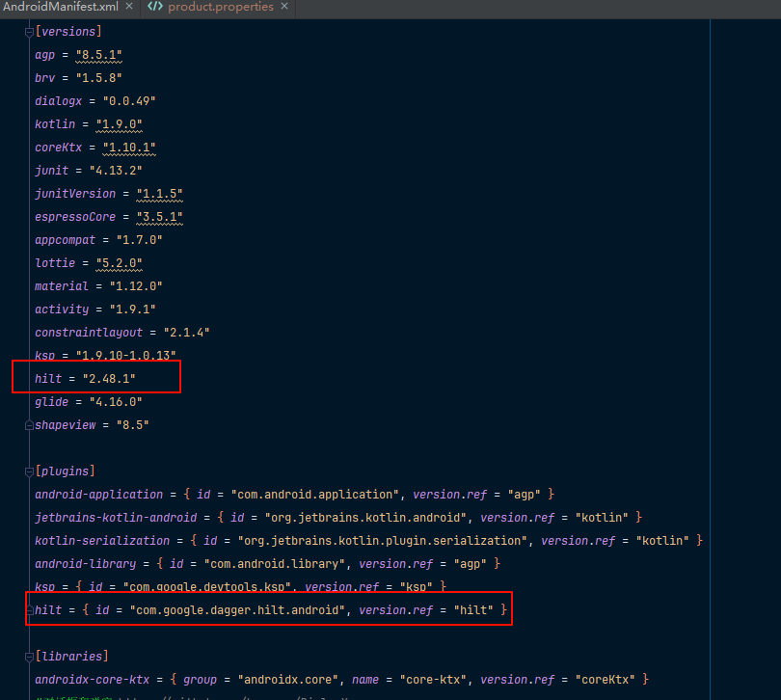Screen dimensions: 781x700
Task: Switch to the AndroidManifest.xml tab
Action: (61, 7)
